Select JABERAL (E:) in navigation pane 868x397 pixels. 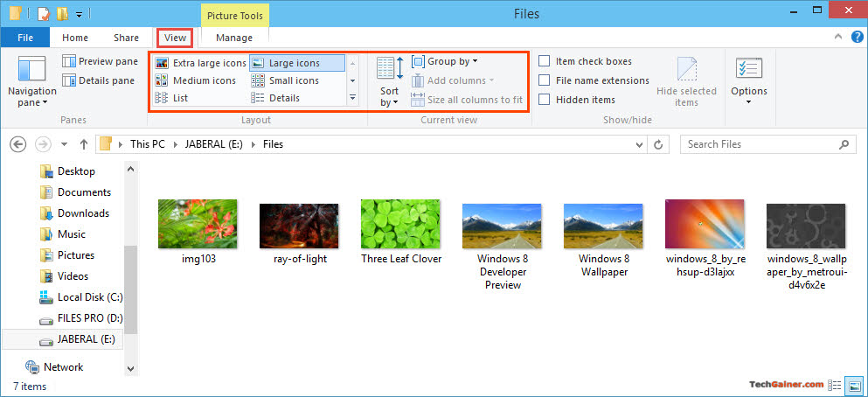(x=63, y=339)
